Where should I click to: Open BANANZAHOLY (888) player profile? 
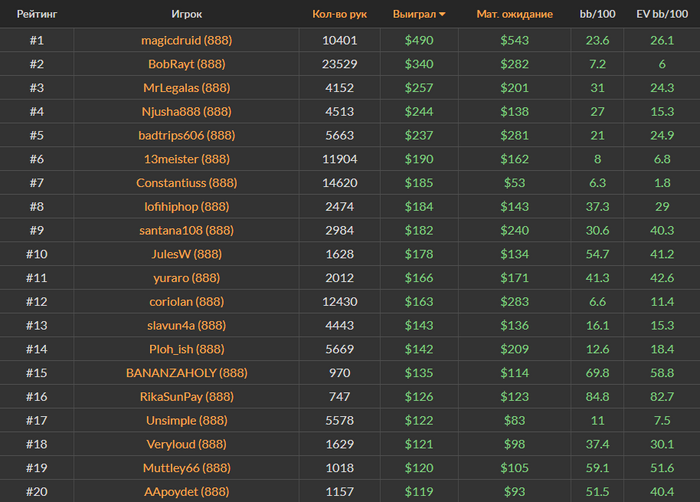[186, 373]
